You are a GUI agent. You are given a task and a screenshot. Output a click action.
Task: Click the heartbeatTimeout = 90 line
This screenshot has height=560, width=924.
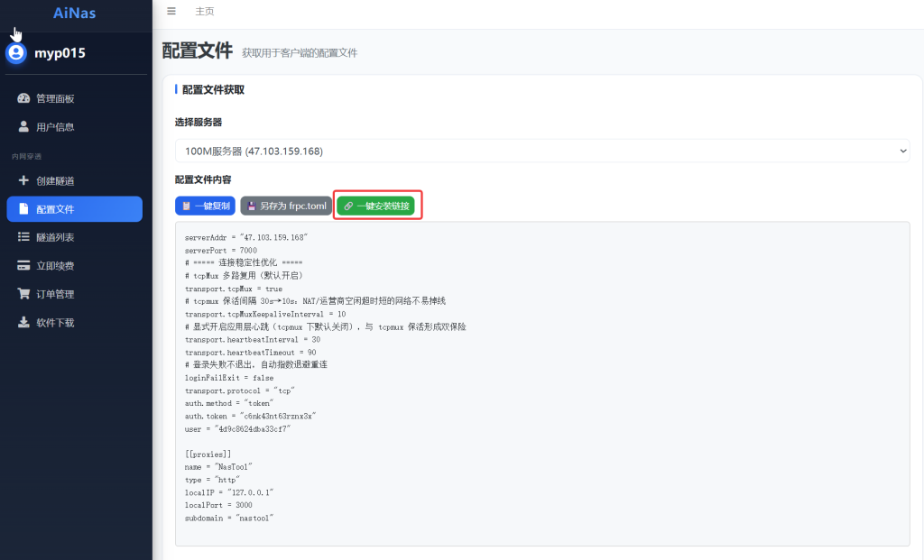pos(251,352)
